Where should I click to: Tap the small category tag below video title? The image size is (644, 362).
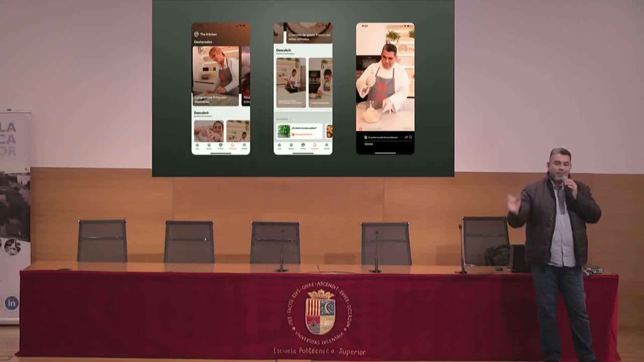point(369,144)
